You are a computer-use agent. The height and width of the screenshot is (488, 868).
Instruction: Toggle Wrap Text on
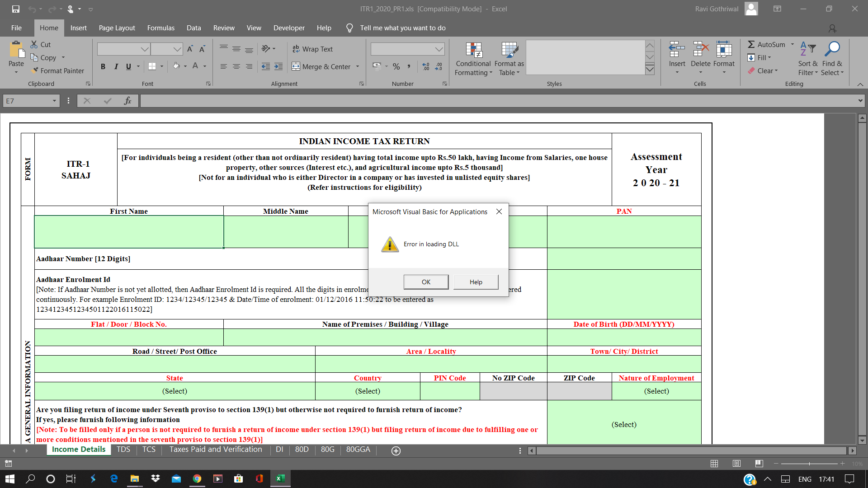click(312, 49)
